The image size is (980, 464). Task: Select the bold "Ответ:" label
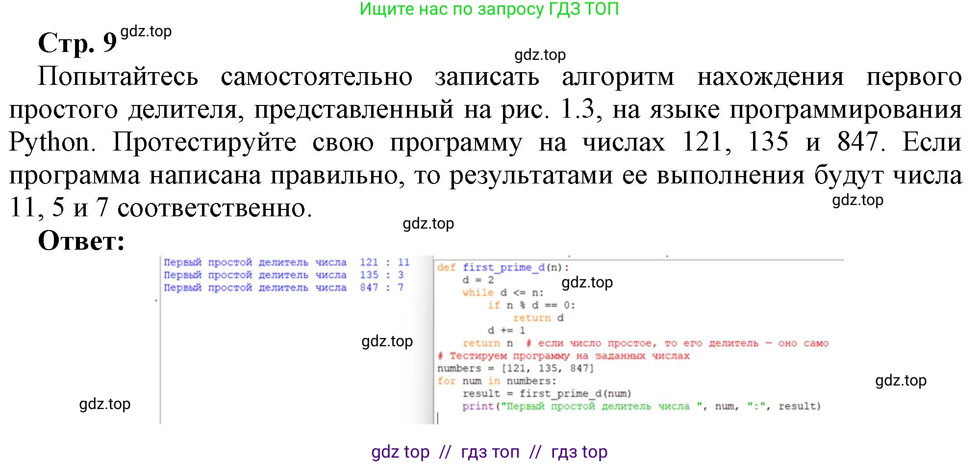coord(81,241)
